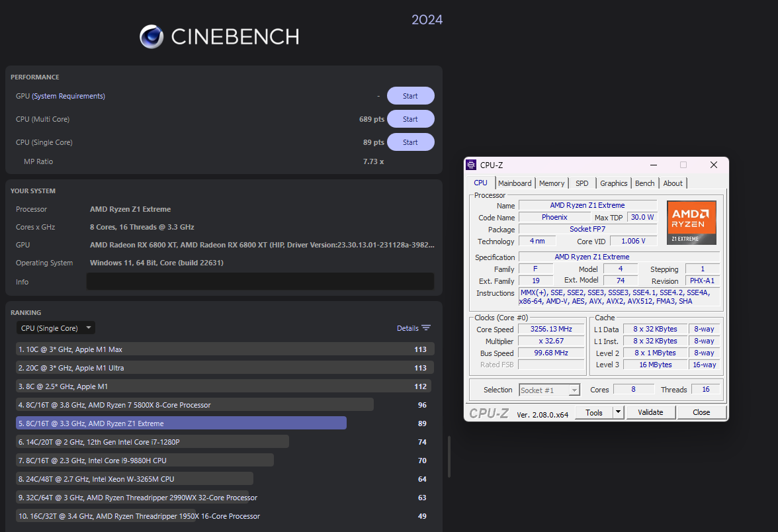Switch to the Memory tab
This screenshot has width=778, height=532.
(x=552, y=183)
